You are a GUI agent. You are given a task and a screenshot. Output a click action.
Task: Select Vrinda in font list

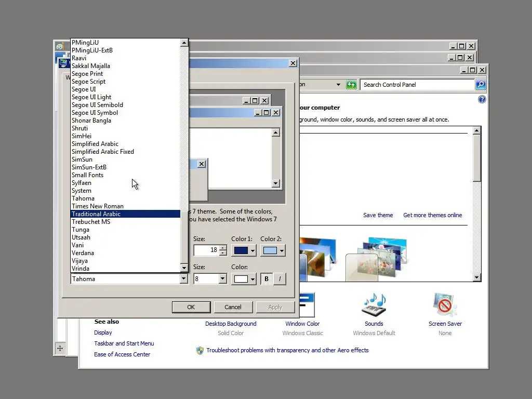pos(126,269)
